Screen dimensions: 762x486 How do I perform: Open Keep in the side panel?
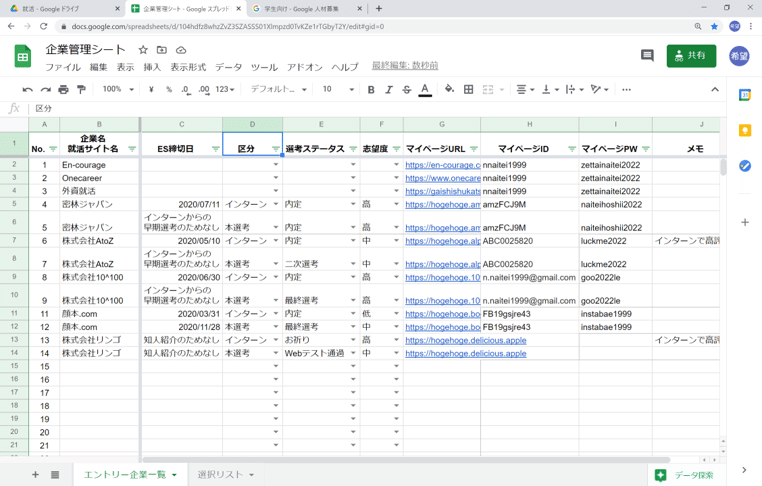click(745, 130)
